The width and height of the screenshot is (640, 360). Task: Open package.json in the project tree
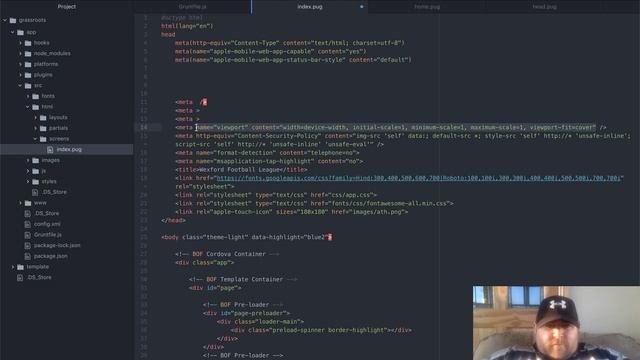tap(51, 256)
